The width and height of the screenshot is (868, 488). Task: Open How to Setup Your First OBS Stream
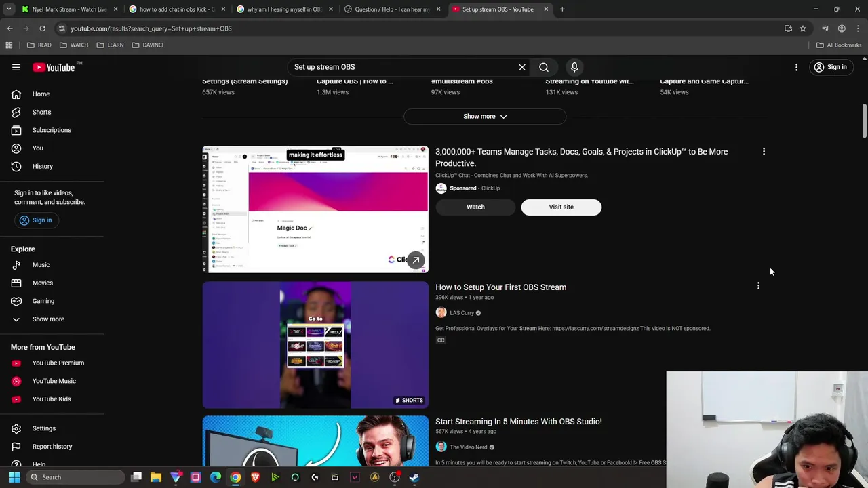[x=500, y=287]
